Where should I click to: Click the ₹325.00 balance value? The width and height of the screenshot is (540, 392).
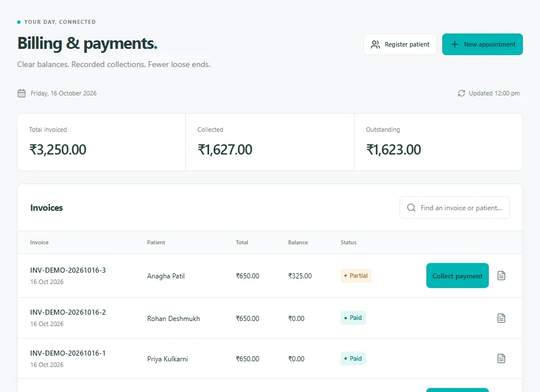coord(300,276)
